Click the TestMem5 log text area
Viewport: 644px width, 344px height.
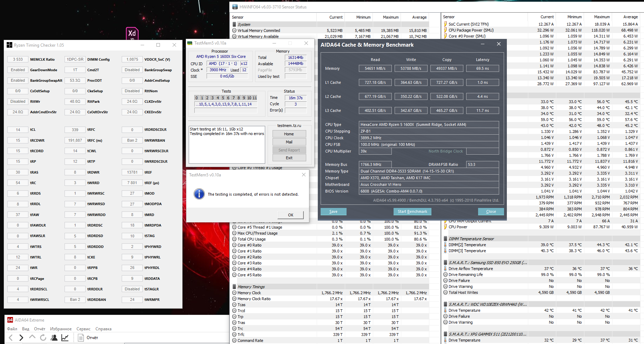227,145
